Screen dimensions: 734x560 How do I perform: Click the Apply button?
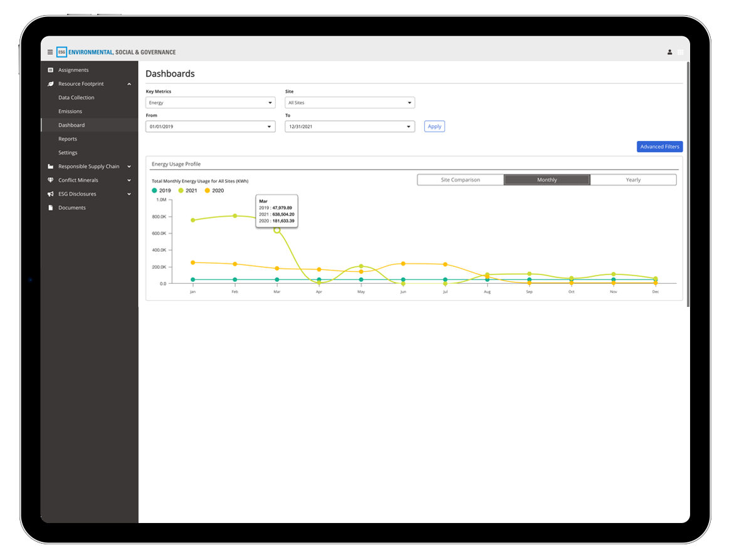434,126
